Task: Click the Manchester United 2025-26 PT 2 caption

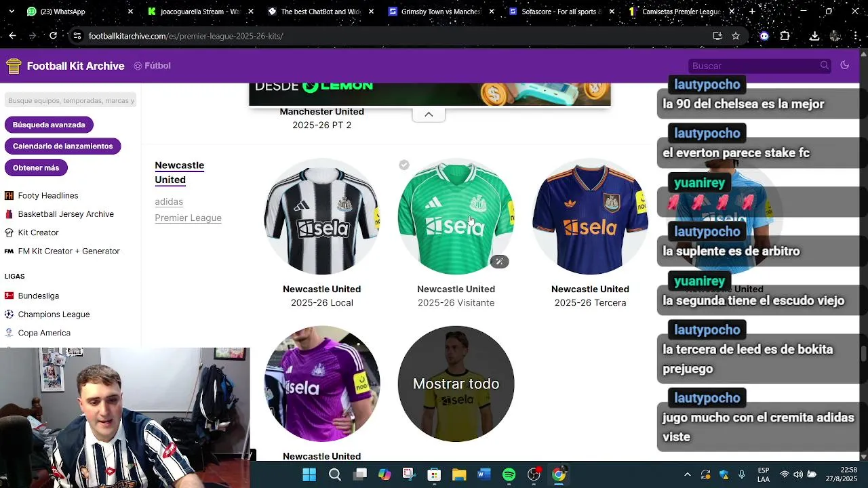Action: coord(322,118)
